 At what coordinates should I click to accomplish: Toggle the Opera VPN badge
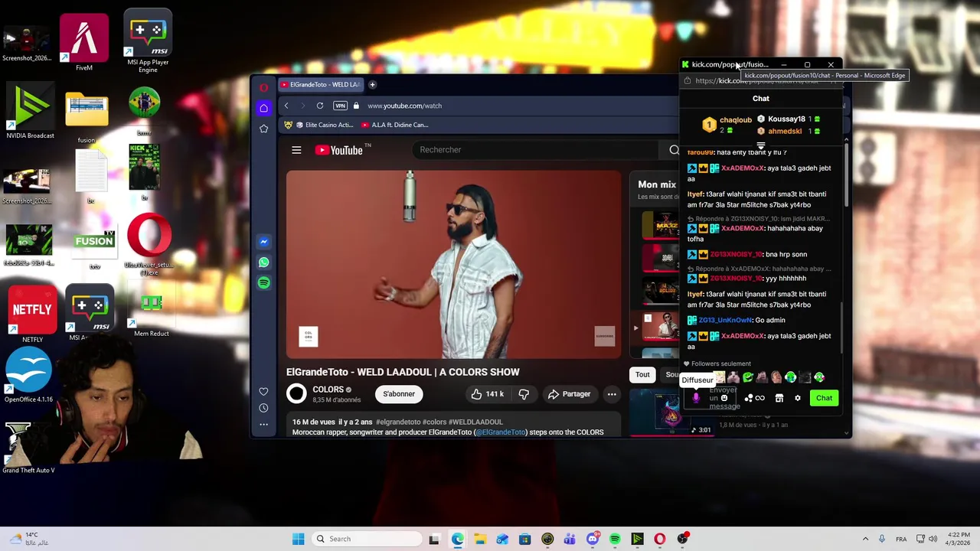(340, 106)
